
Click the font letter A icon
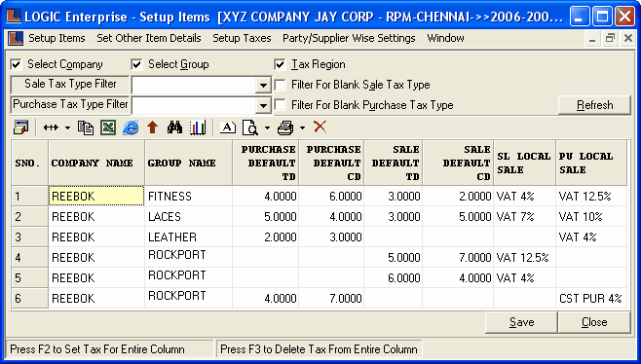click(228, 127)
